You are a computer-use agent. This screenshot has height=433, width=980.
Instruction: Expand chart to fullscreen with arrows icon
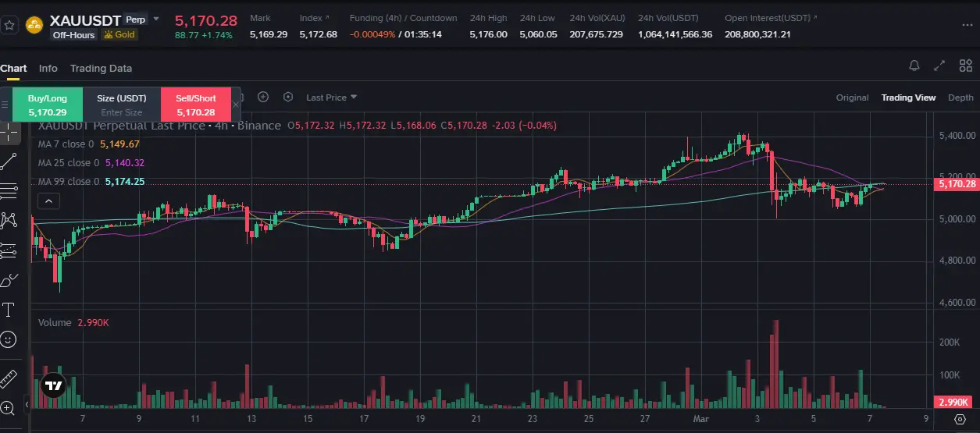point(940,66)
